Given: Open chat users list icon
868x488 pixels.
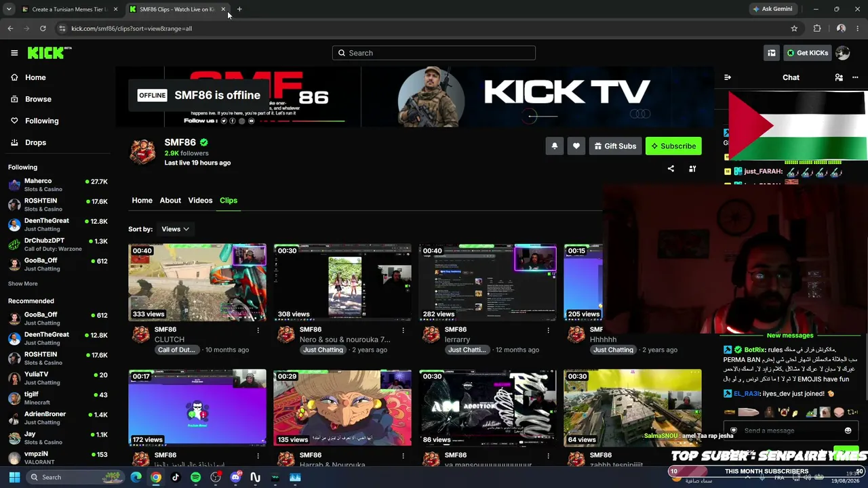Looking at the screenshot, I should click(839, 77).
